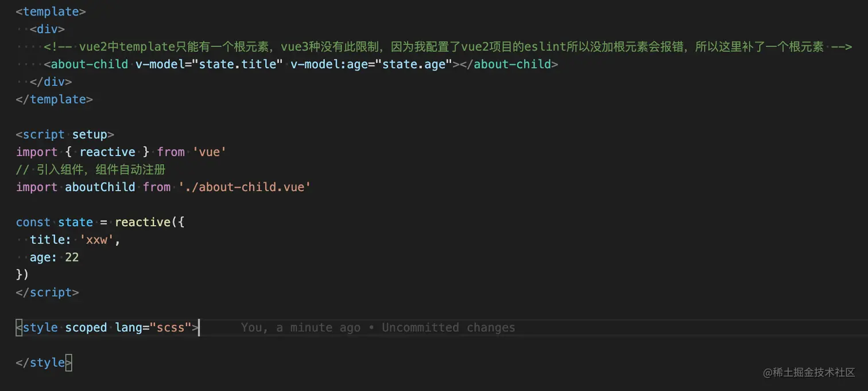The height and width of the screenshot is (391, 868).
Task: Click the closing style tag
Action: [x=44, y=363]
